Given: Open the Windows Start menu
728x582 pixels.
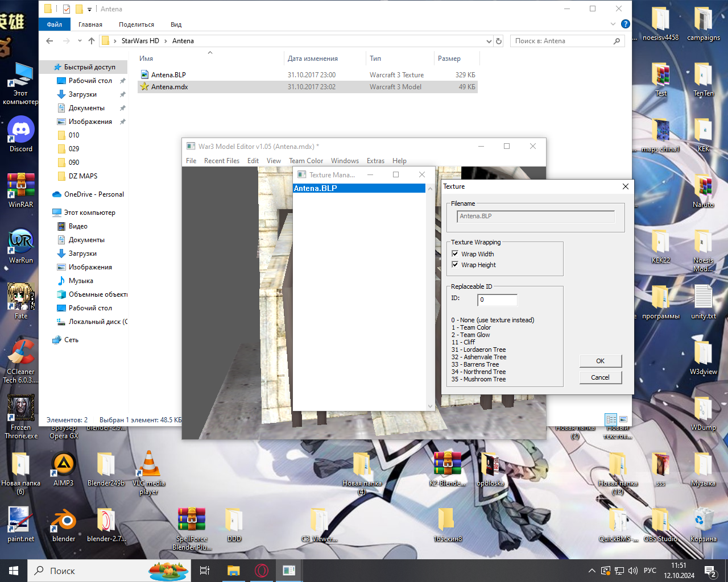Looking at the screenshot, I should [x=14, y=571].
